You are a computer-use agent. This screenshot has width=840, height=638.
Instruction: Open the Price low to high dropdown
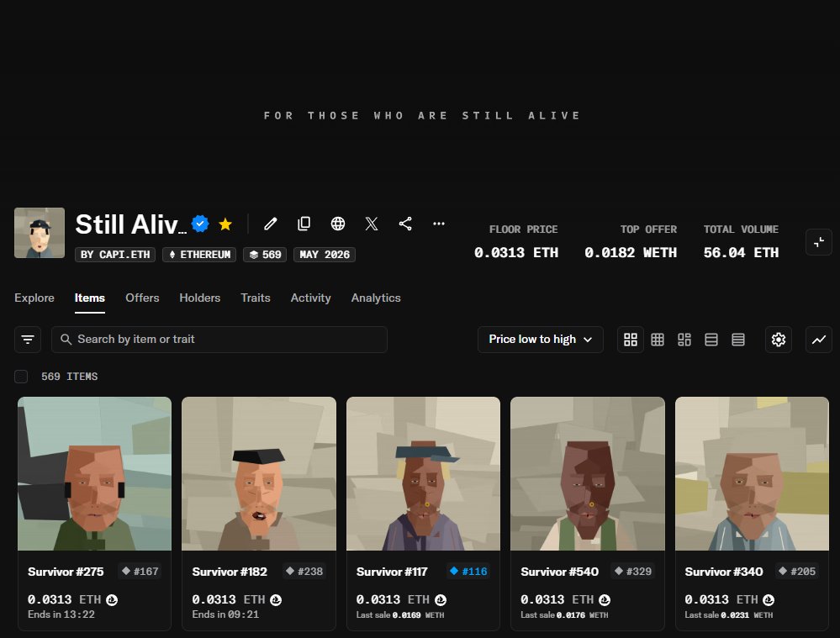[541, 340]
